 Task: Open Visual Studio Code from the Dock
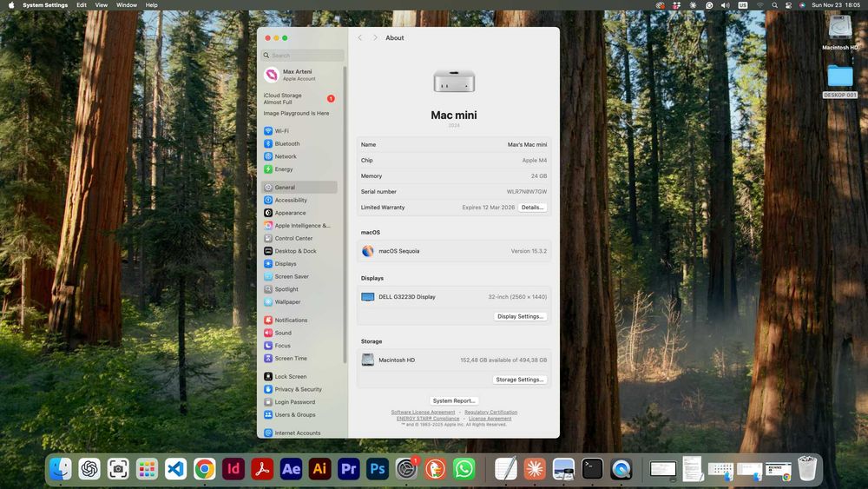pyautogui.click(x=175, y=469)
